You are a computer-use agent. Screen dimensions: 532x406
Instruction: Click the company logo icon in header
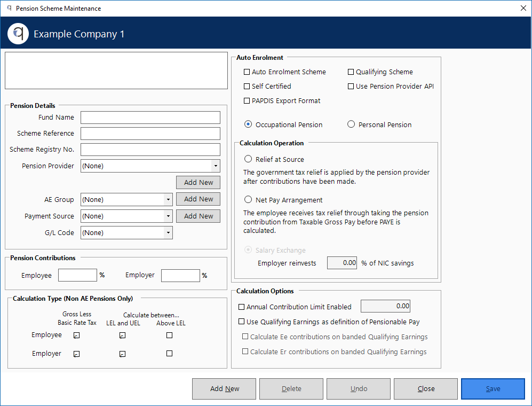[18, 34]
